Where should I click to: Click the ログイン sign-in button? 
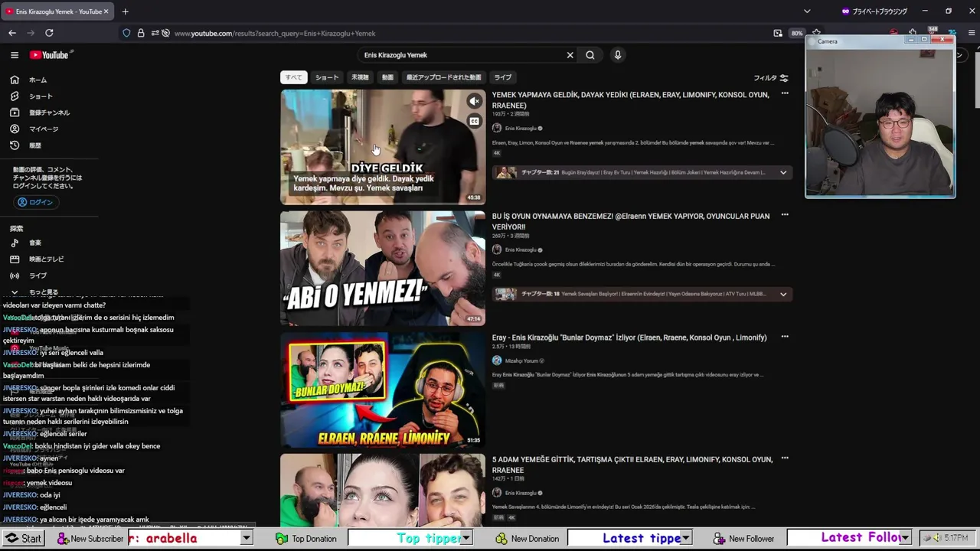coord(34,202)
